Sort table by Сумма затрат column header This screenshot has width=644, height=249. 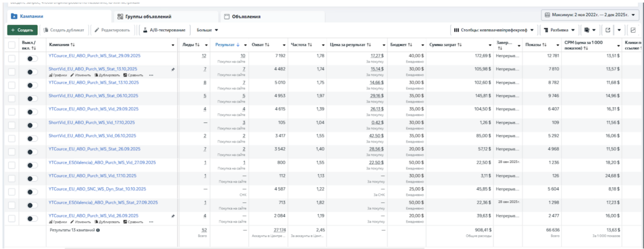click(x=445, y=45)
